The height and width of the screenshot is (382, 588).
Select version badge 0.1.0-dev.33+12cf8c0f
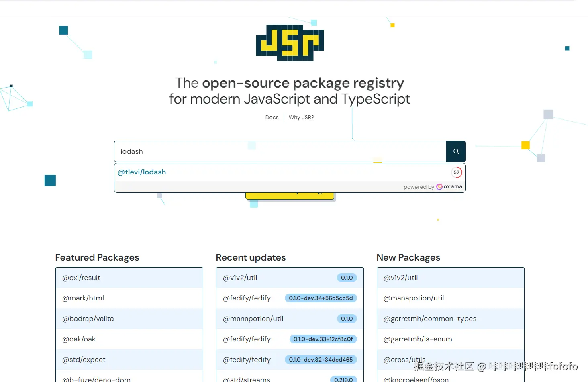tap(323, 339)
